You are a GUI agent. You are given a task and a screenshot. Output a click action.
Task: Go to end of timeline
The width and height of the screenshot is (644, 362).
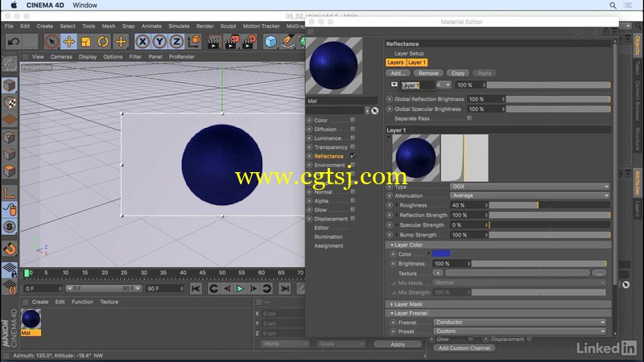tap(285, 289)
